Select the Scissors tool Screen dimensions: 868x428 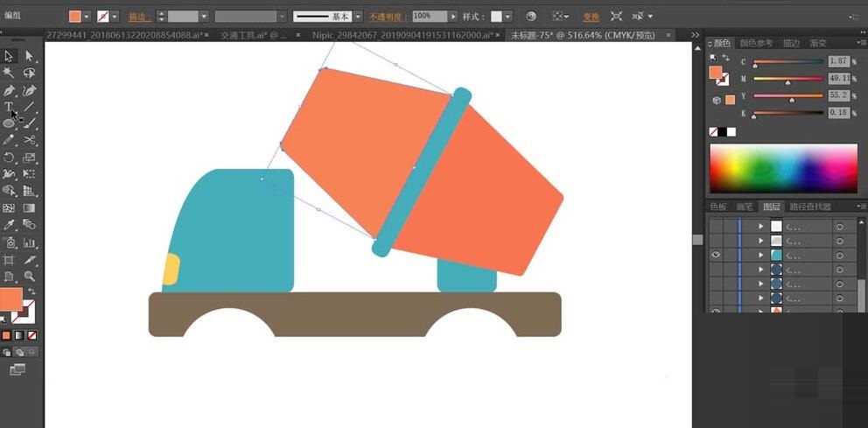(29, 140)
